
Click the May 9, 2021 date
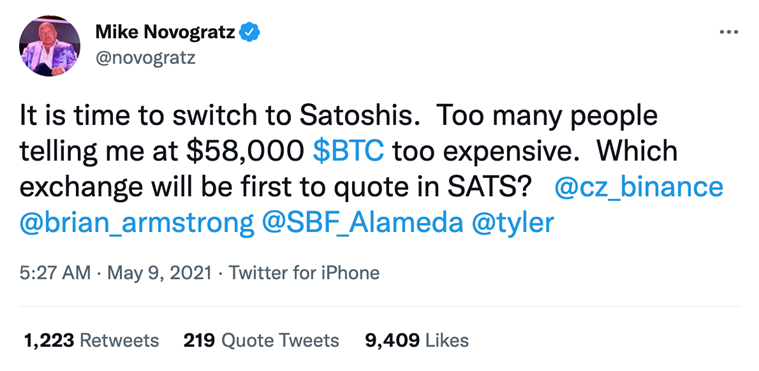coord(159,273)
